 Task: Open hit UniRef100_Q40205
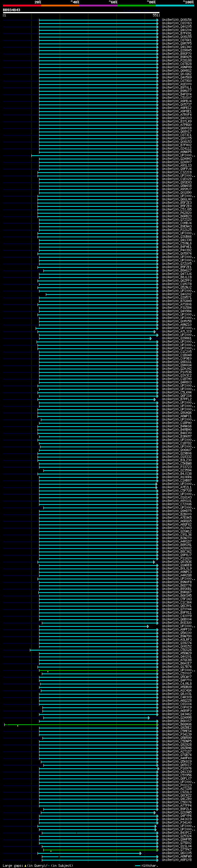tap(176, 26)
